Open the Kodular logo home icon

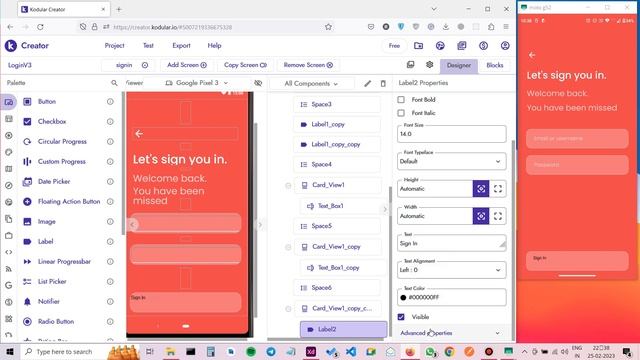[11, 46]
